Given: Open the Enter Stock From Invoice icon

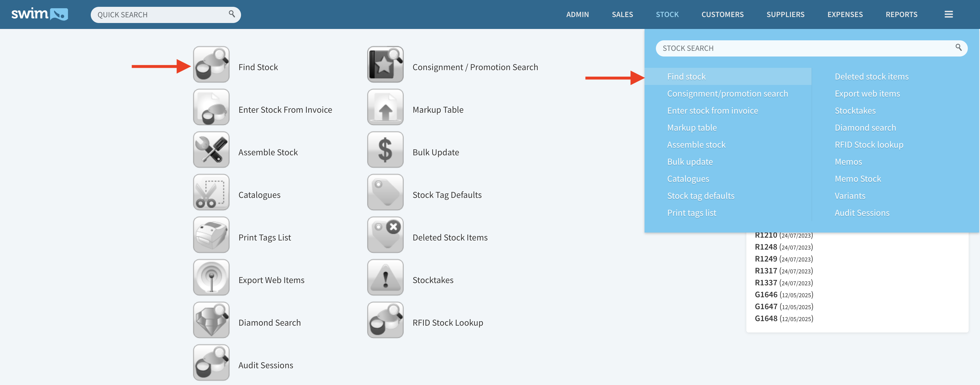Looking at the screenshot, I should click(x=211, y=107).
